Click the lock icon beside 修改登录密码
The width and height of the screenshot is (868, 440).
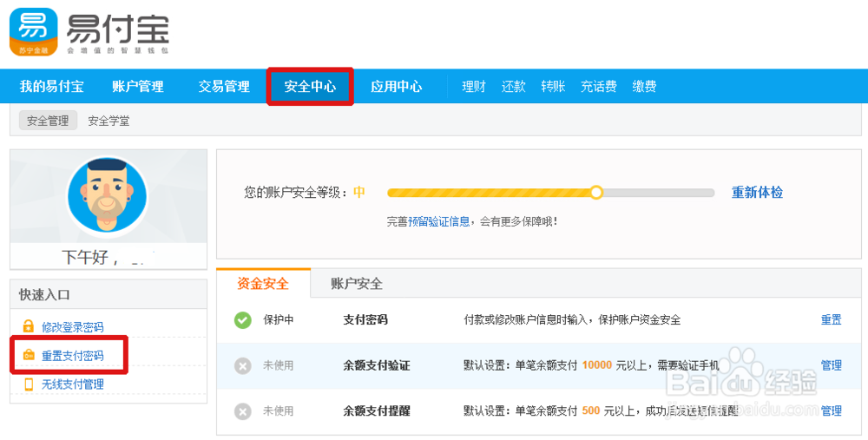pyautogui.click(x=29, y=326)
